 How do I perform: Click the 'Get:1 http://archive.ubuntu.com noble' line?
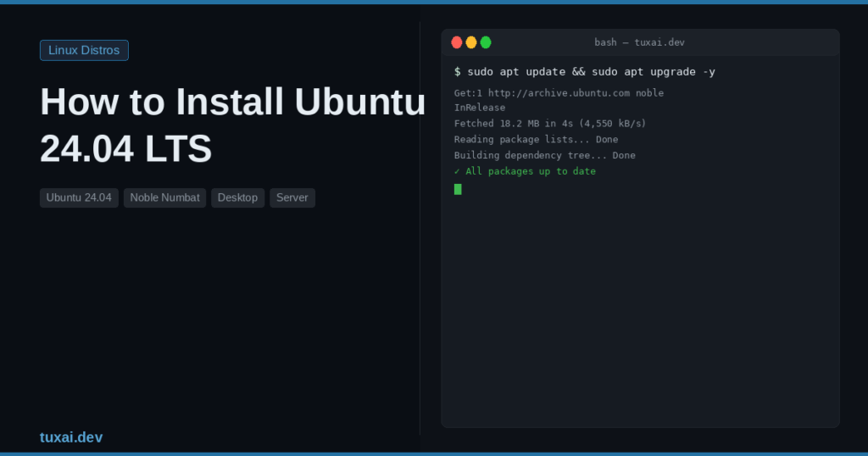[x=559, y=93]
